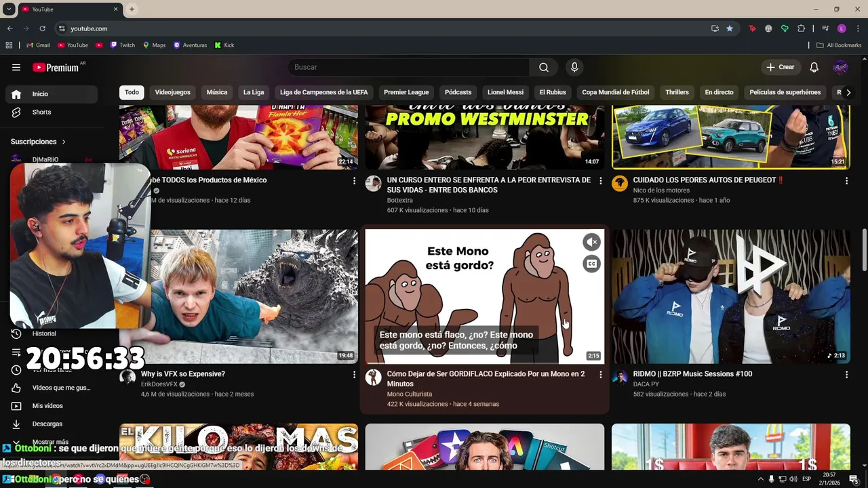
Task: Open options for Why is VFX video
Action: 354,375
